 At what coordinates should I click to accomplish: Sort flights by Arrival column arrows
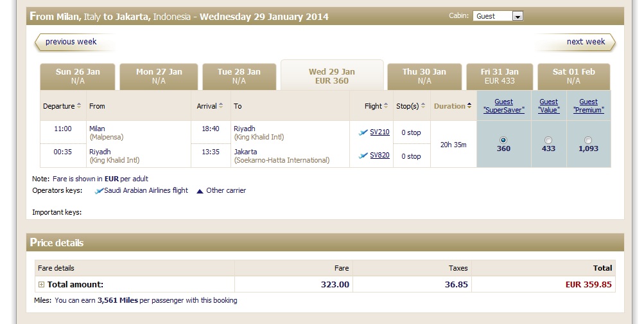[x=221, y=105]
